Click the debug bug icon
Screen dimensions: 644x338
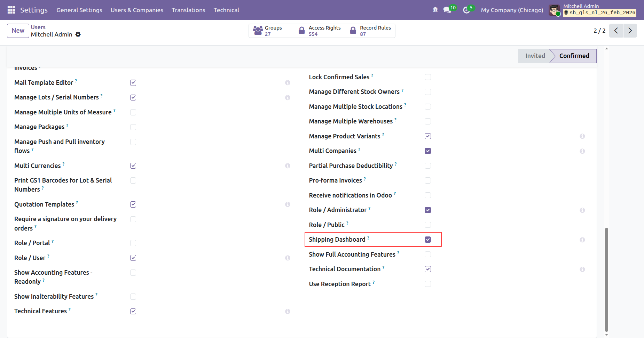tap(435, 10)
